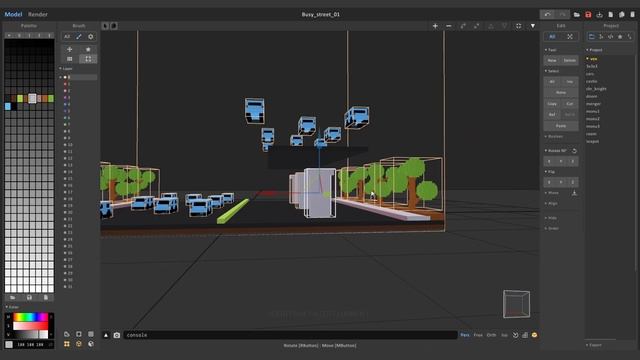Viewport: 640px width, 360px height.
Task: Click the Busy_street_01 project title
Action: 320,14
